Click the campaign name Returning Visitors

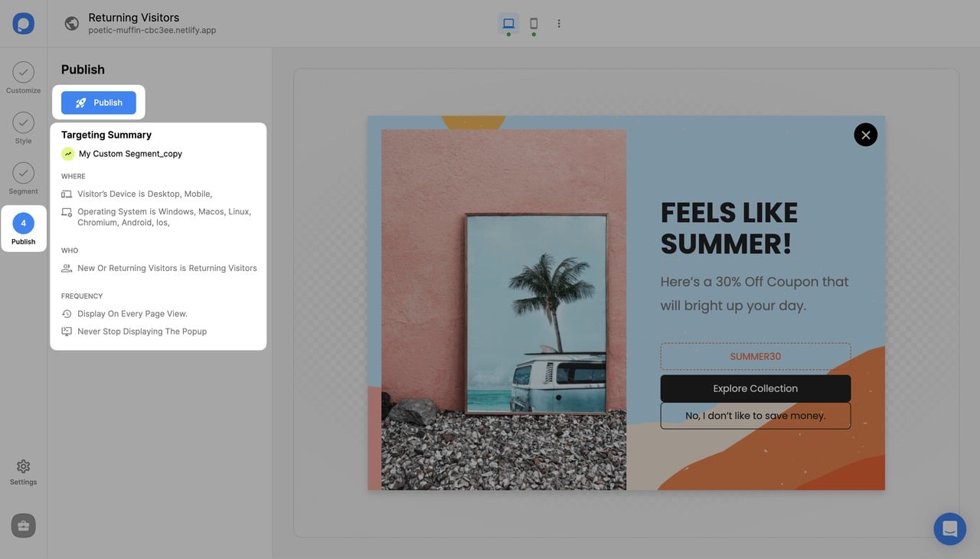(x=134, y=17)
